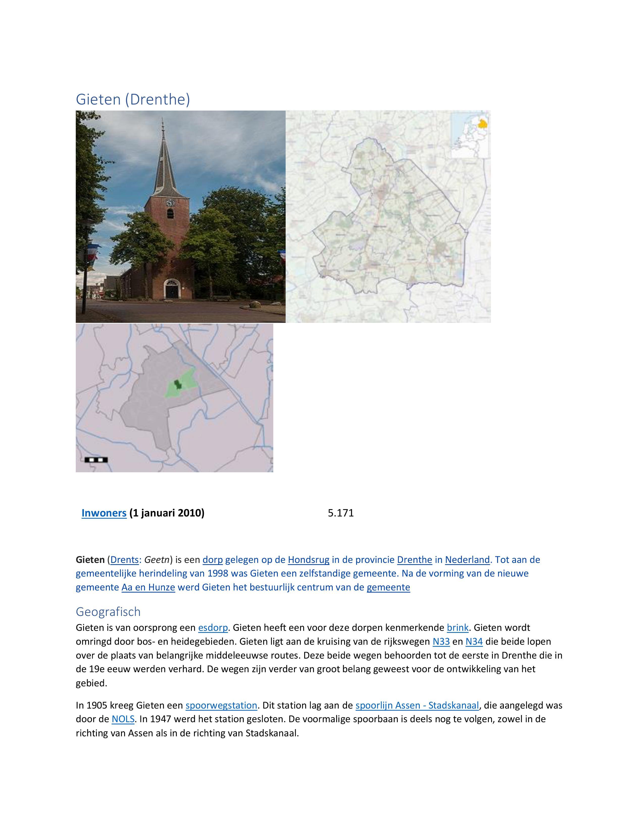Follow the brink hyperlink
This screenshot has width=644, height=833.
457,628
